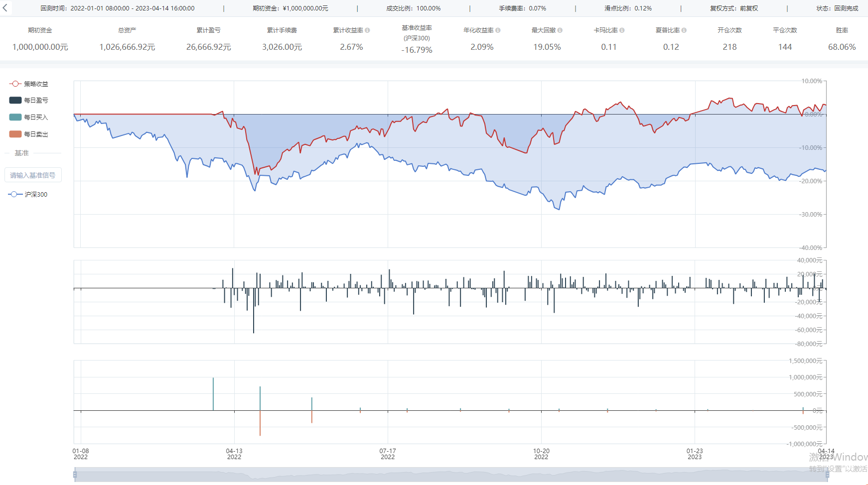Click info icon next to 累计收益率
The height and width of the screenshot is (485, 868).
coord(367,30)
